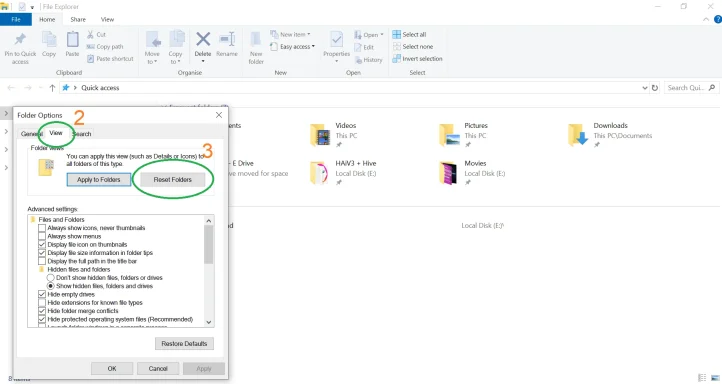Click History in Open group

click(x=369, y=60)
